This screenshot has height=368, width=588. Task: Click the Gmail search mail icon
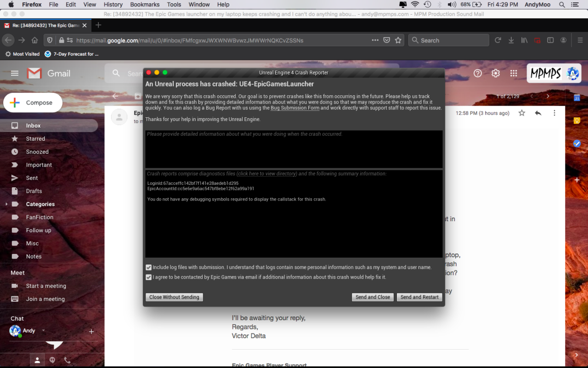116,73
